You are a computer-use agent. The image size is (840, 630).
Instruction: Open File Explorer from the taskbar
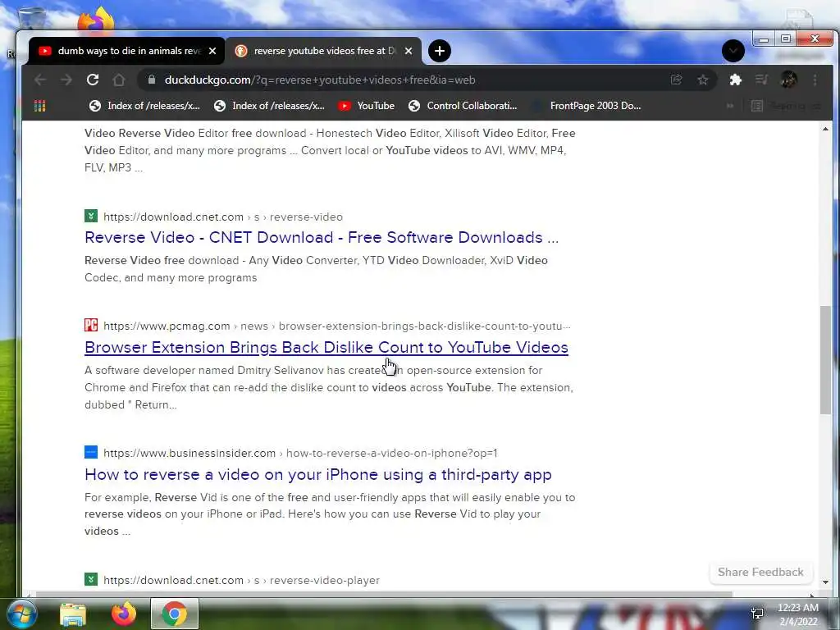point(73,614)
